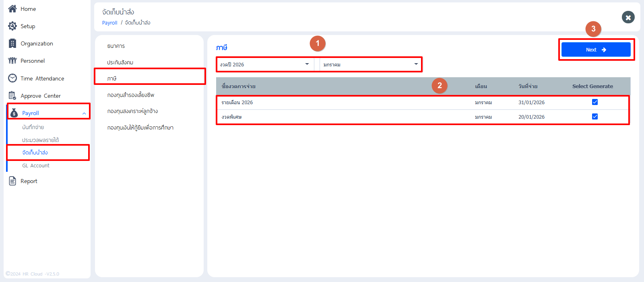
Task: Click the blue Next button
Action: [x=596, y=49]
